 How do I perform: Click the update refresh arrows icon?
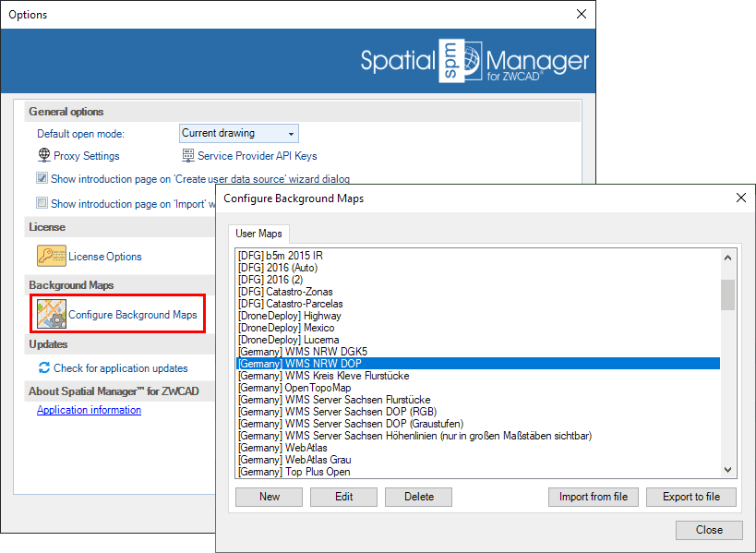pos(43,367)
